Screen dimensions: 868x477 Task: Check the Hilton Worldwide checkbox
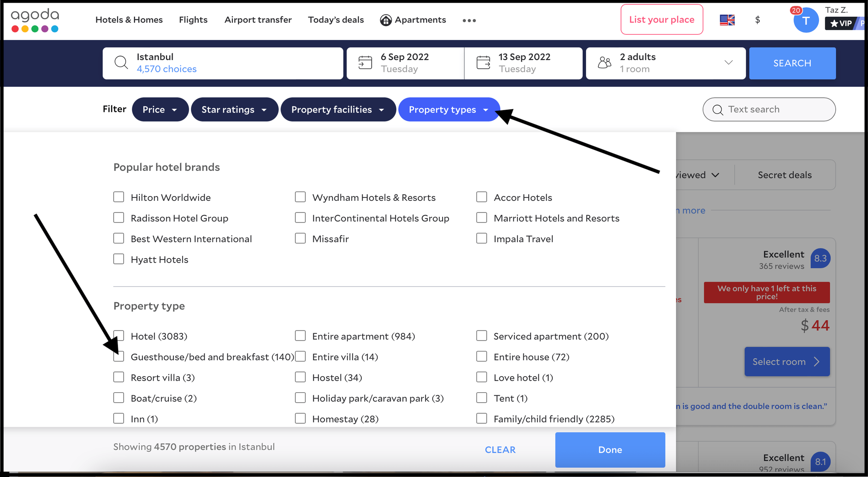119,197
